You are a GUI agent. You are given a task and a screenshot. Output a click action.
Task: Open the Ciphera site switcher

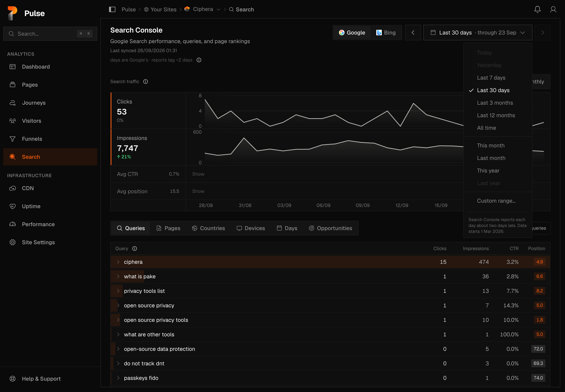[202, 9]
